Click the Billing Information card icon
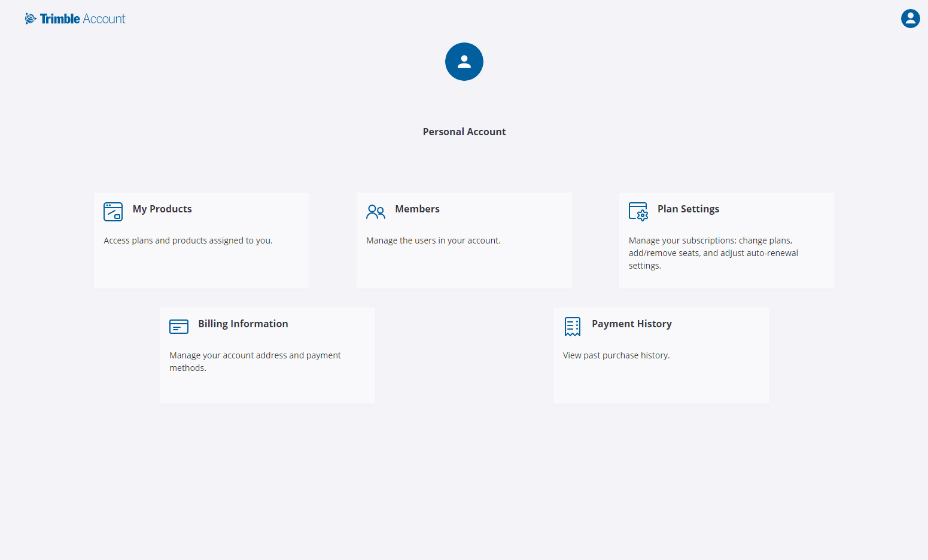The height and width of the screenshot is (560, 928). coord(179,327)
